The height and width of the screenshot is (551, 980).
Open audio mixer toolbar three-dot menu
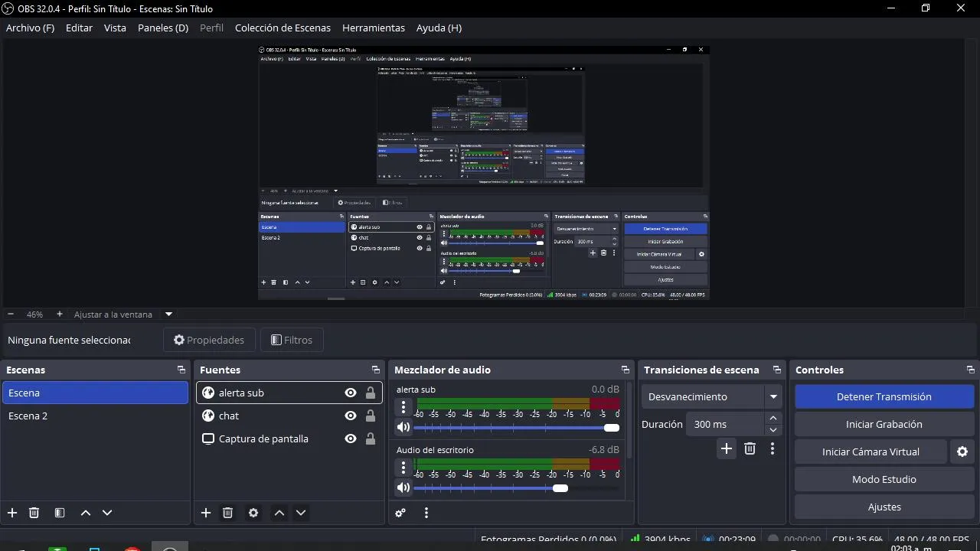[x=426, y=513]
